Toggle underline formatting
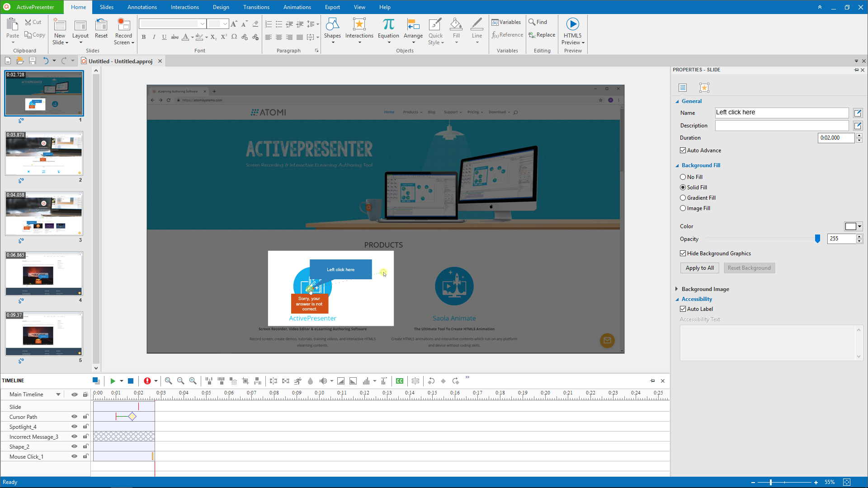This screenshot has width=868, height=488. (164, 37)
